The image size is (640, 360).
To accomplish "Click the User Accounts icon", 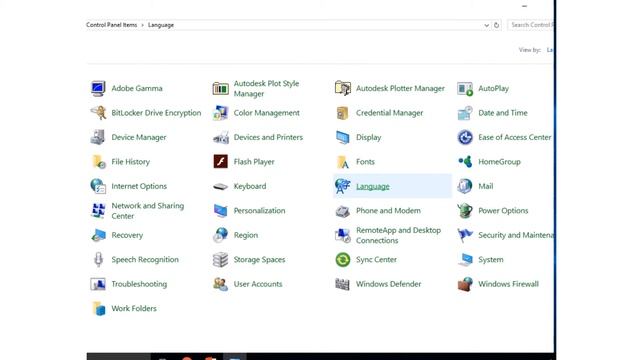I will (220, 284).
